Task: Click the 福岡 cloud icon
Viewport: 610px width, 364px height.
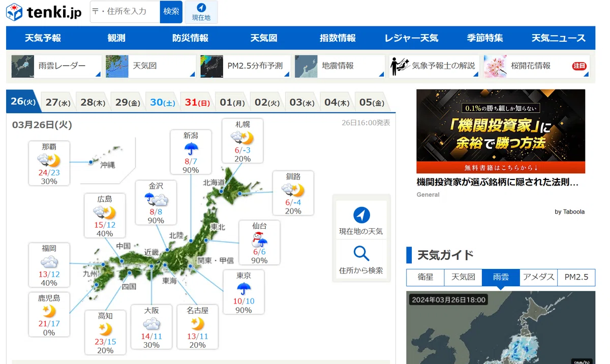Action: (x=49, y=262)
